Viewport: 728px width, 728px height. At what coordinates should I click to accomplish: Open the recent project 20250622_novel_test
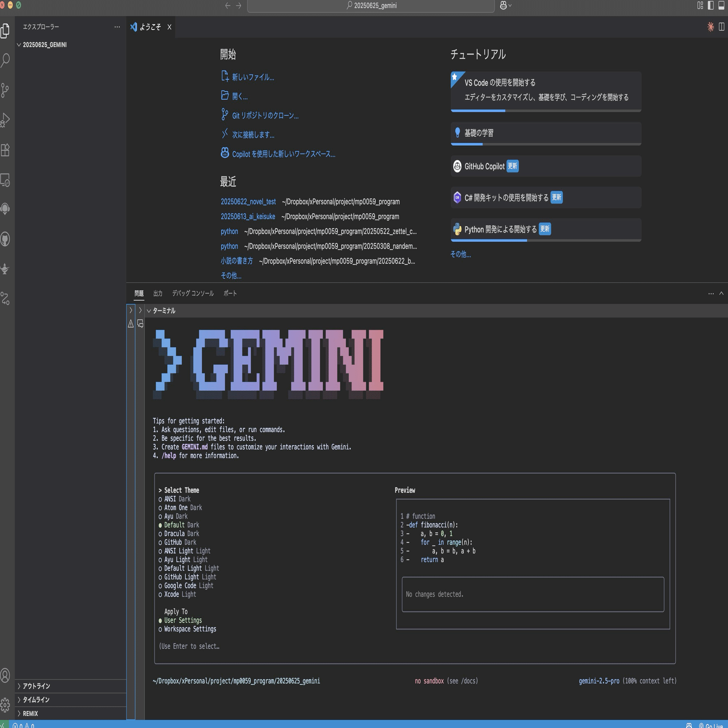(248, 202)
